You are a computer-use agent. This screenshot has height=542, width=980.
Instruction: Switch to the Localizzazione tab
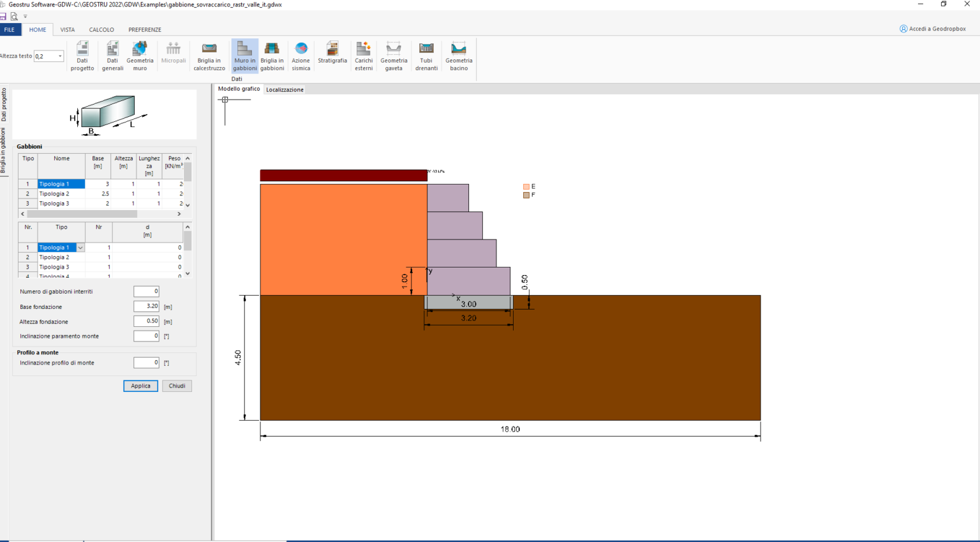(285, 89)
